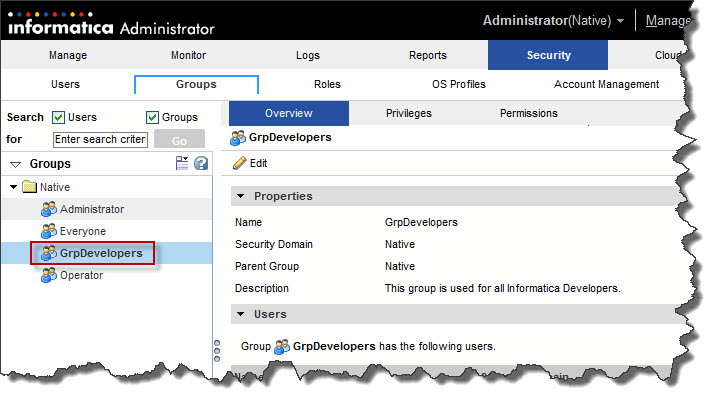This screenshot has width=720, height=405.
Task: Click the Administrator(Native) account name
Action: click(546, 21)
